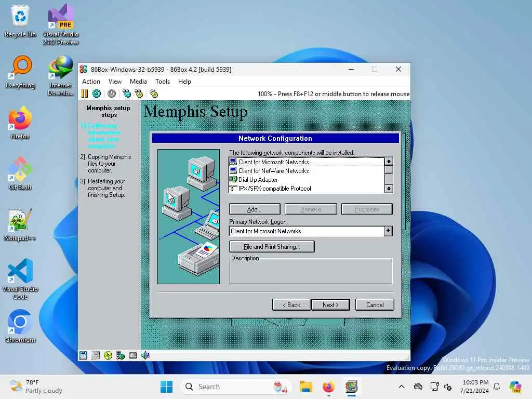The height and width of the screenshot is (399, 532).
Task: Select Client for Microsoft Networks list item
Action: pos(307,162)
